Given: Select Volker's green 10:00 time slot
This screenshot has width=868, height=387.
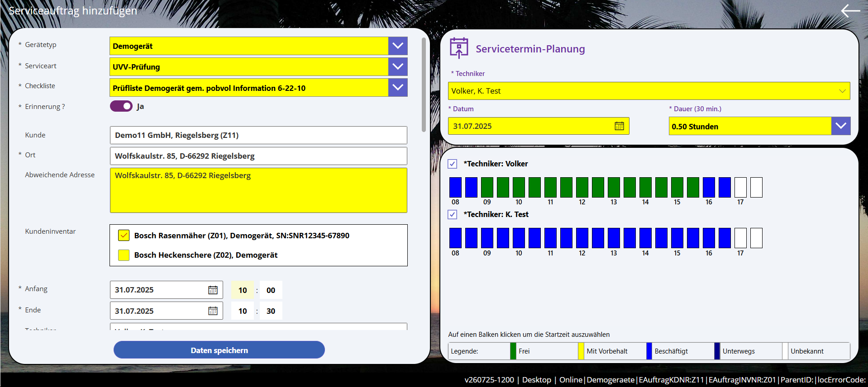Looking at the screenshot, I should click(519, 187).
